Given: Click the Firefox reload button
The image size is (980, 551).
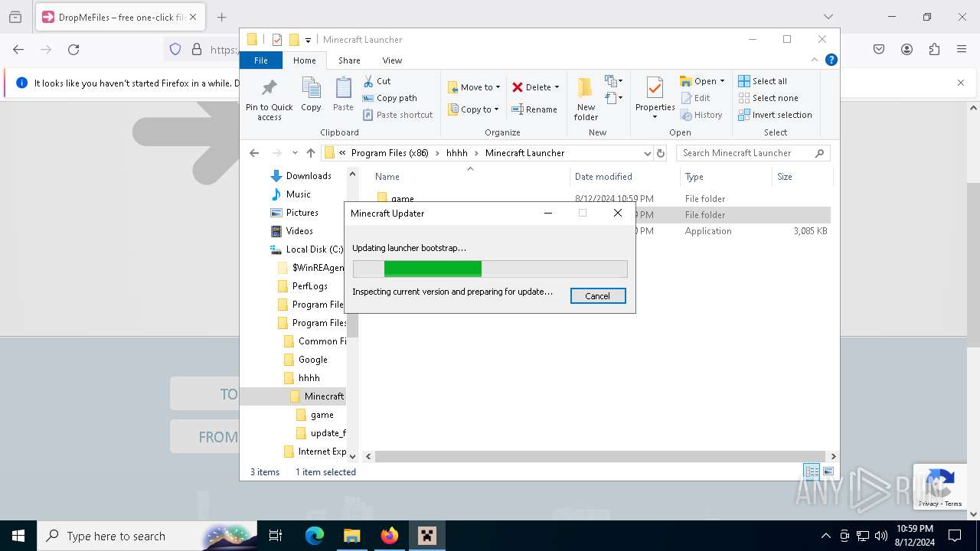Looking at the screenshot, I should tap(73, 49).
